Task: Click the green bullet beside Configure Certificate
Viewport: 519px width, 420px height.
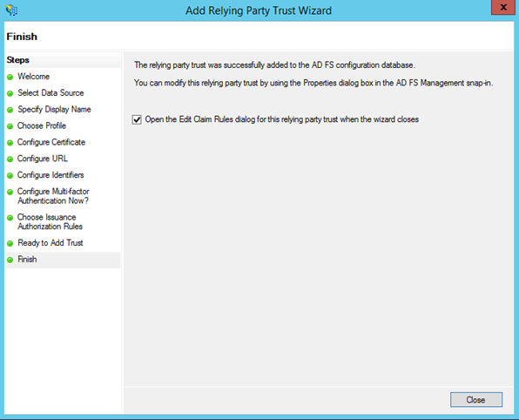Action: click(x=10, y=142)
